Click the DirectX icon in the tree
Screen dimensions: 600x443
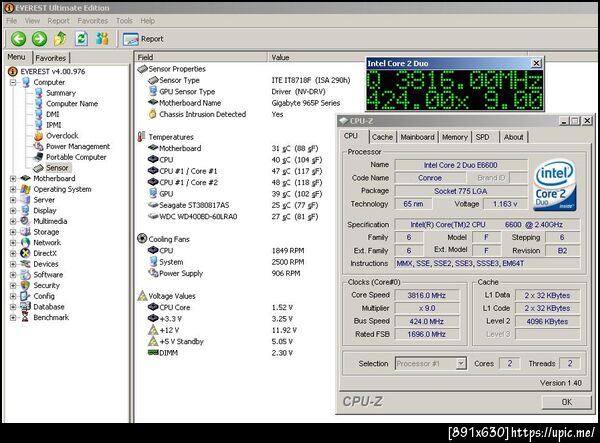pos(25,253)
